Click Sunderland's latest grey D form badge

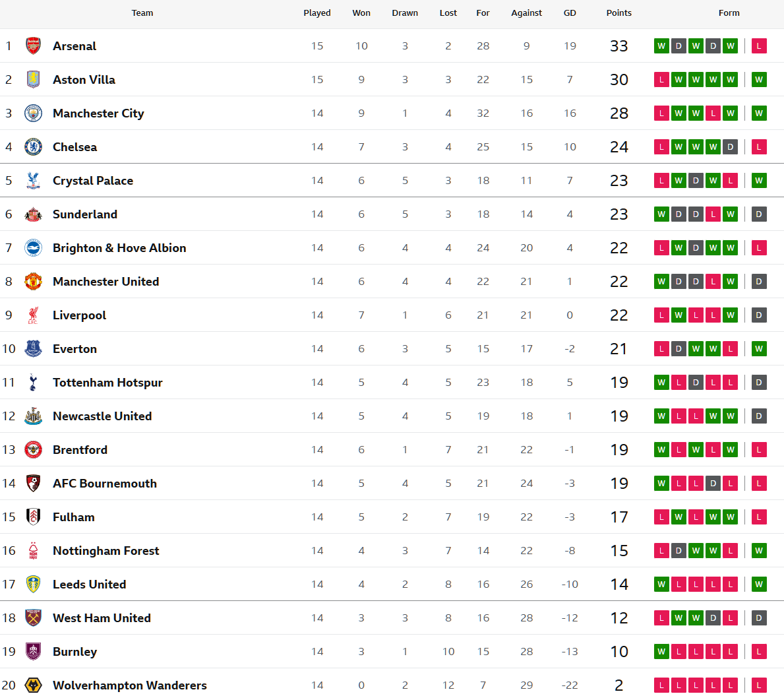coord(759,214)
